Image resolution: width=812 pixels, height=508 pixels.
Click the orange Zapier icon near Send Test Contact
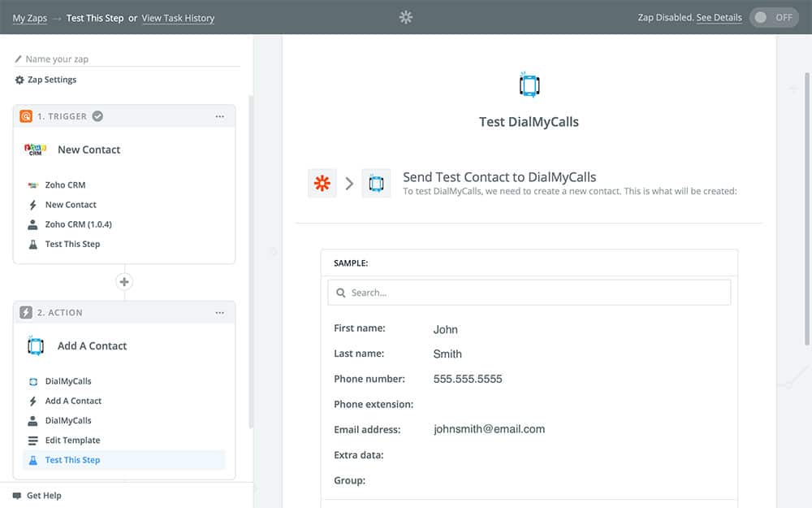click(x=322, y=184)
